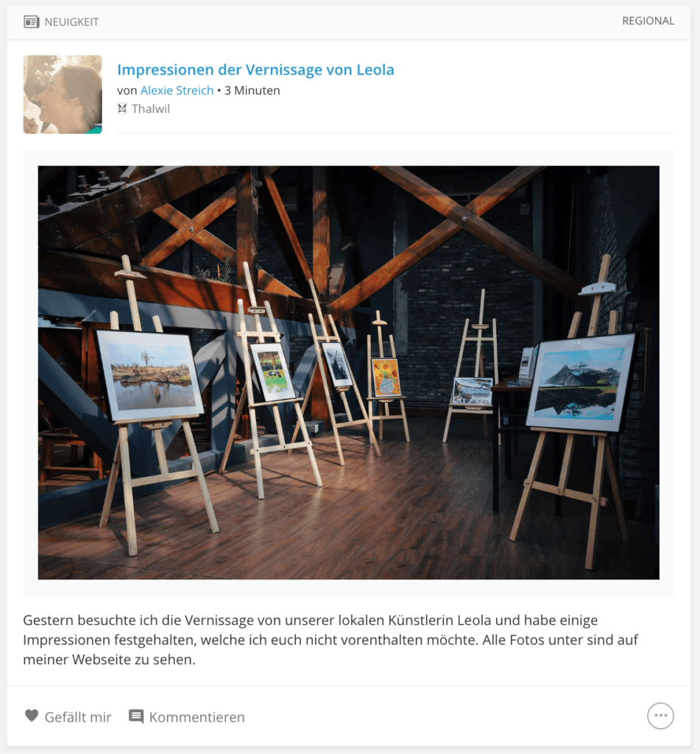Click the NEUIGKEIT category label
This screenshot has width=700, height=754.
click(x=71, y=22)
